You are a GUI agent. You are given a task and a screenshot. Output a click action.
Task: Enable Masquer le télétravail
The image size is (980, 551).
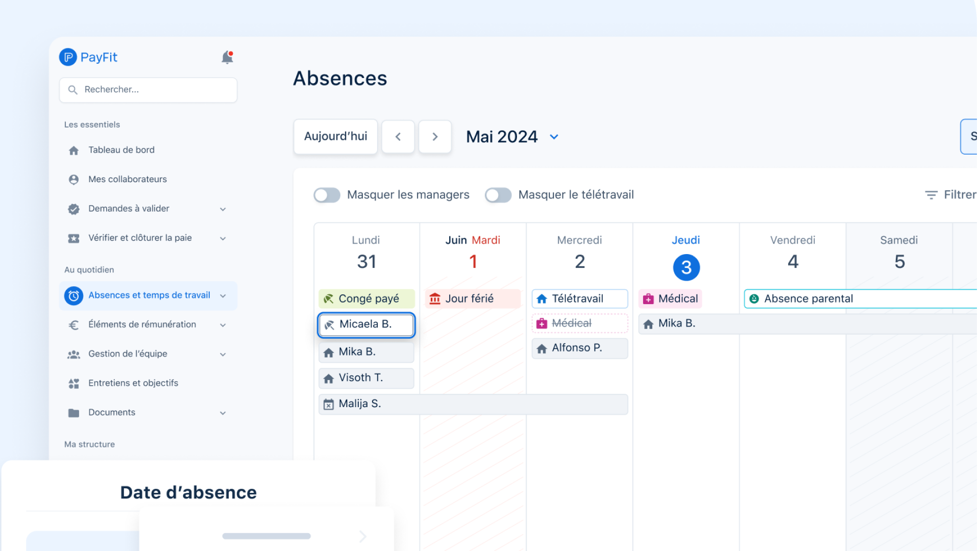(498, 195)
